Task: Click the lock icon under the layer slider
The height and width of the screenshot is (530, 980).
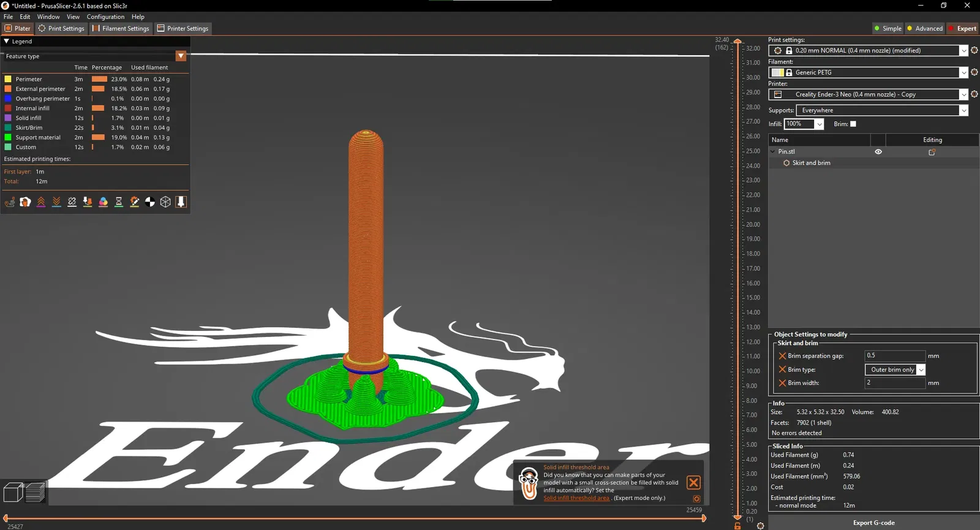Action: tap(737, 526)
